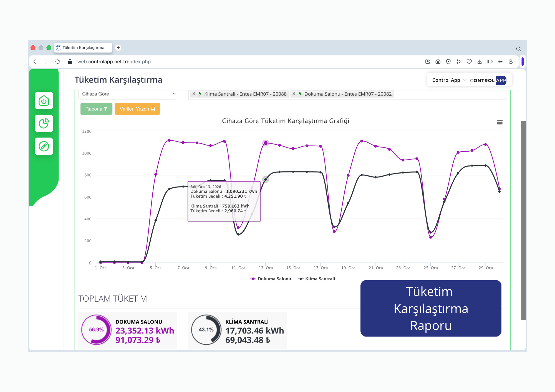Viewport: 555px width, 392px height.
Task: Click the Verileri Yazdır button
Action: [137, 109]
